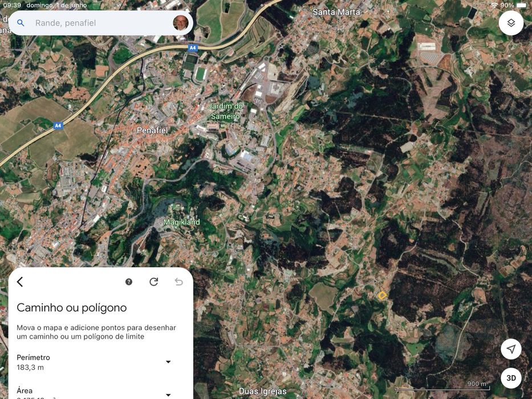Restart the measurement with refresh icon
This screenshot has width=532, height=399.
[154, 282]
